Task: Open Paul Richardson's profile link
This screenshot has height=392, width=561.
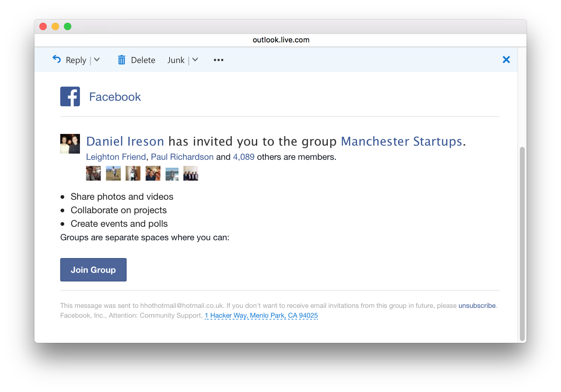Action: click(x=182, y=157)
